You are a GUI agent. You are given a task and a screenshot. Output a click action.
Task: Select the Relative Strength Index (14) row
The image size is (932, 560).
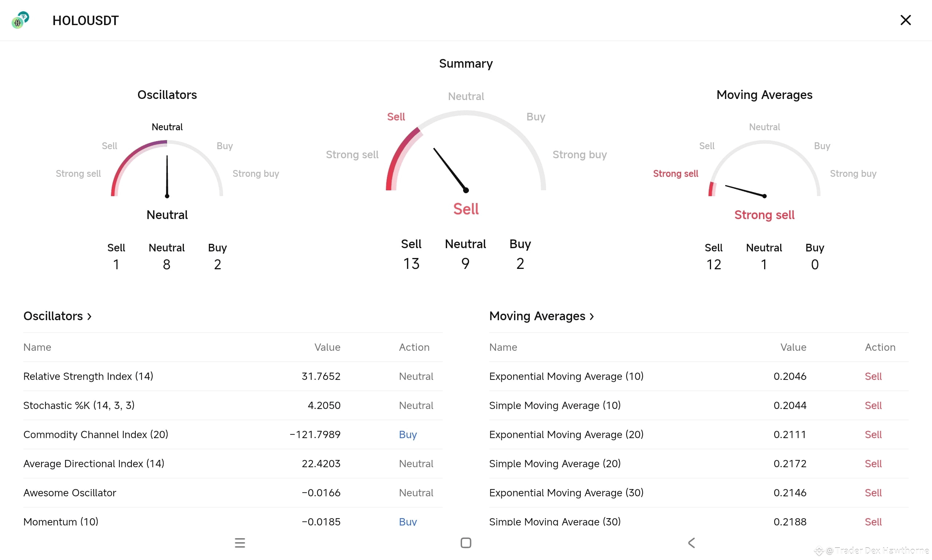[x=88, y=376]
